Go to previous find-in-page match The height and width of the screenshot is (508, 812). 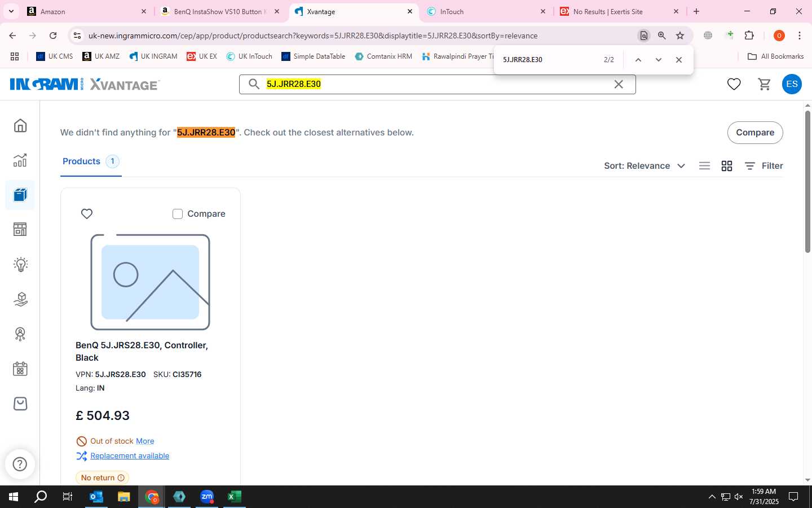638,60
